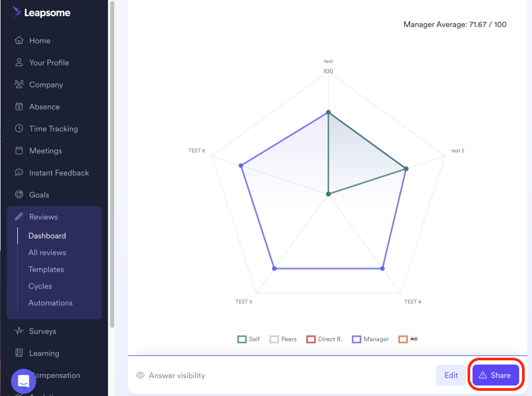Screen dimensions: 532x396
Task: Open the Learning sidebar section
Action: 44,353
